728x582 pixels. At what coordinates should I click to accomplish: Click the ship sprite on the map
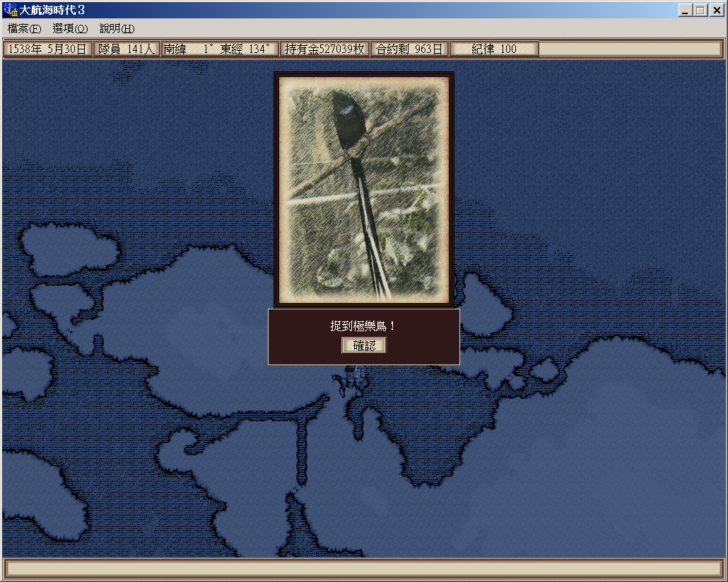coord(351,382)
